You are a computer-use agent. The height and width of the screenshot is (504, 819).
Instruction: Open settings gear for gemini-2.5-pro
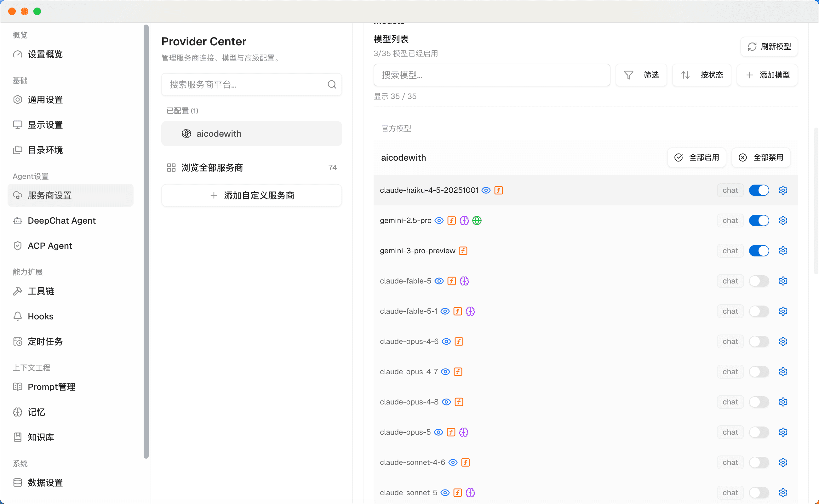pos(783,220)
